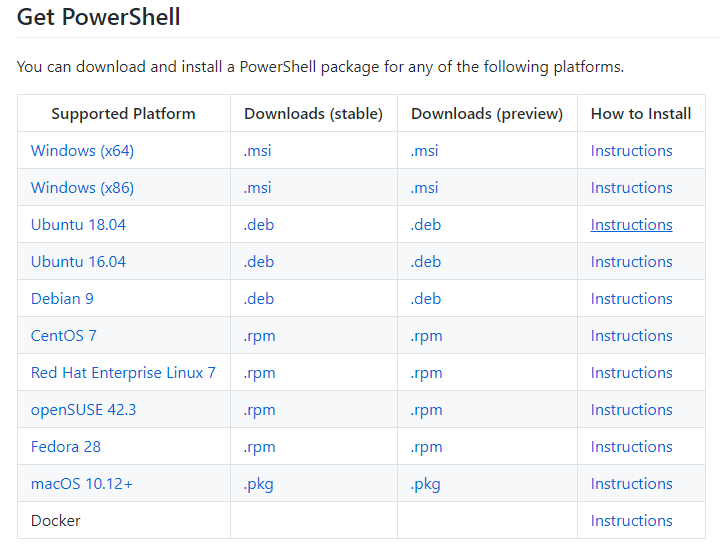Viewport: 720px width, 553px height.
Task: Open the Windows (x86) platform link
Action: (82, 187)
